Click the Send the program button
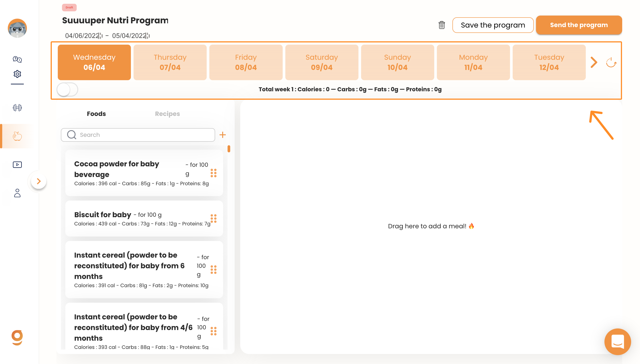The image size is (640, 364). pos(579,25)
